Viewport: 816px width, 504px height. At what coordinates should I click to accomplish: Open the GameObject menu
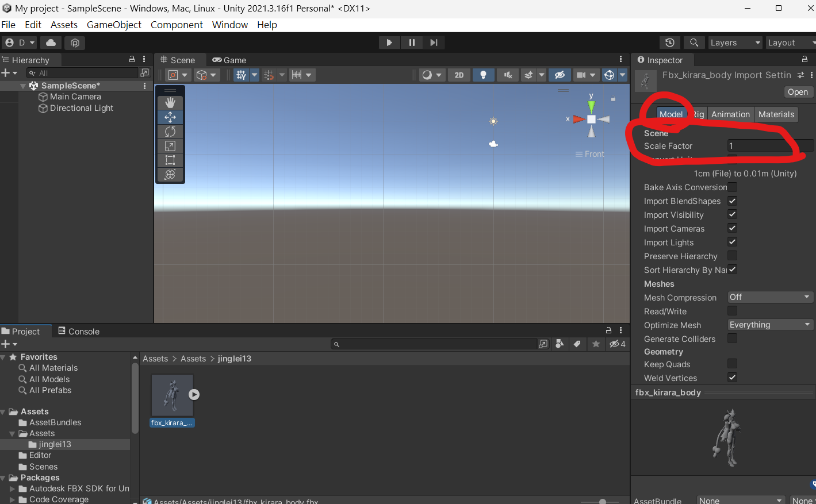pos(114,25)
